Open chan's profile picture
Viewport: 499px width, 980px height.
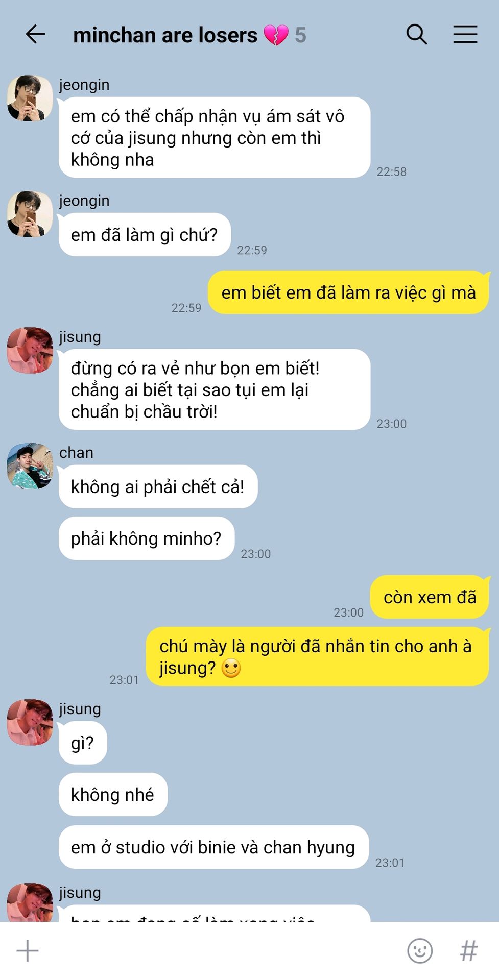[30, 466]
